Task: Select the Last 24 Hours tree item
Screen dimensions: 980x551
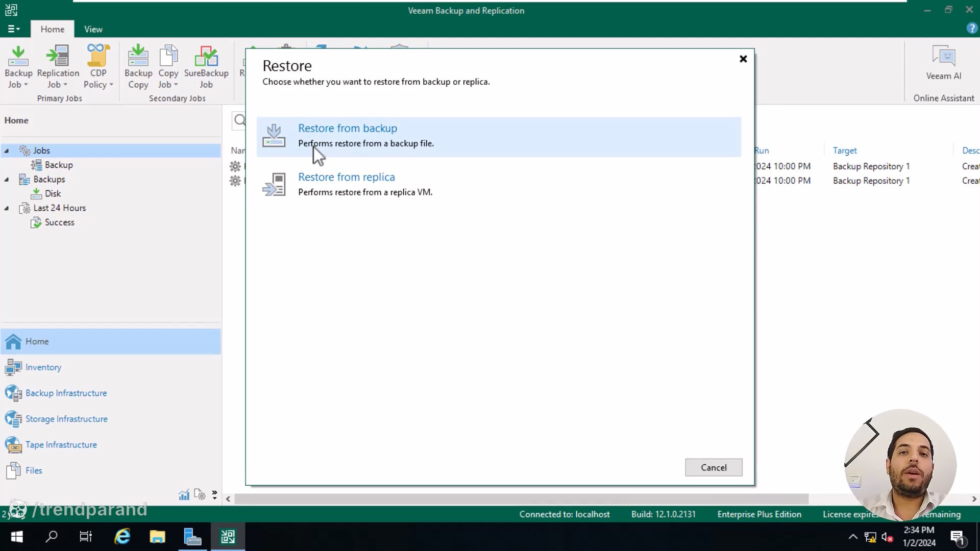Action: click(x=59, y=208)
